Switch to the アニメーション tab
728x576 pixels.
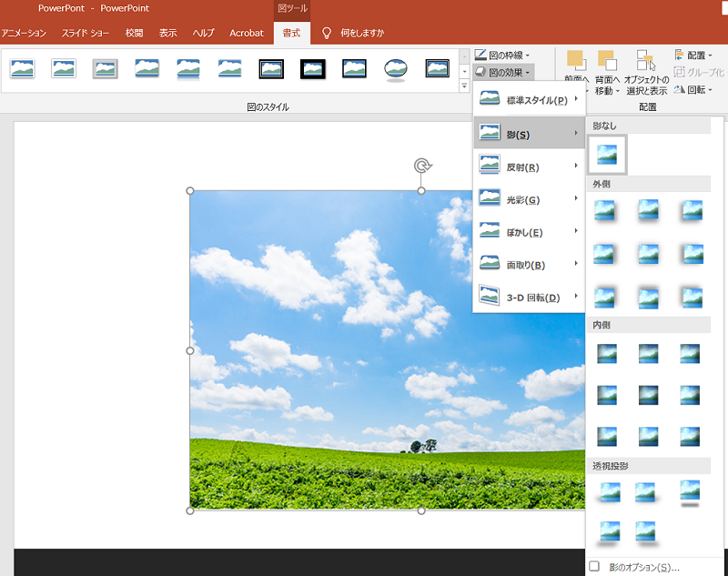pyautogui.click(x=24, y=33)
